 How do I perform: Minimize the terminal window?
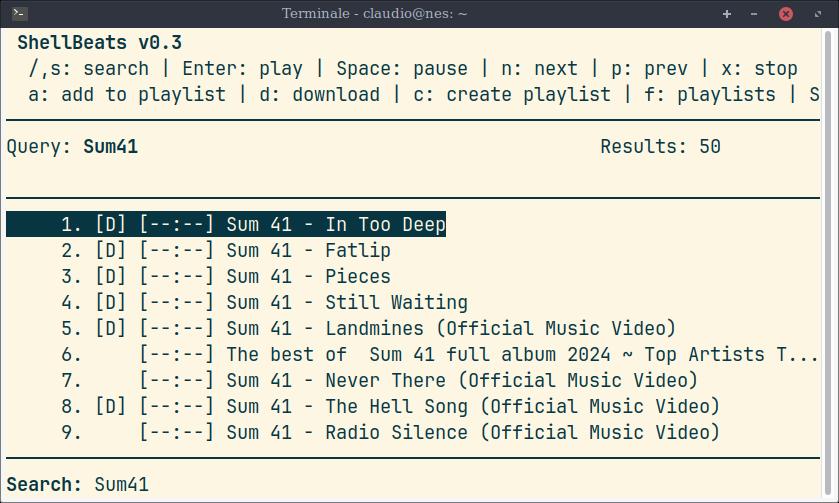point(754,14)
